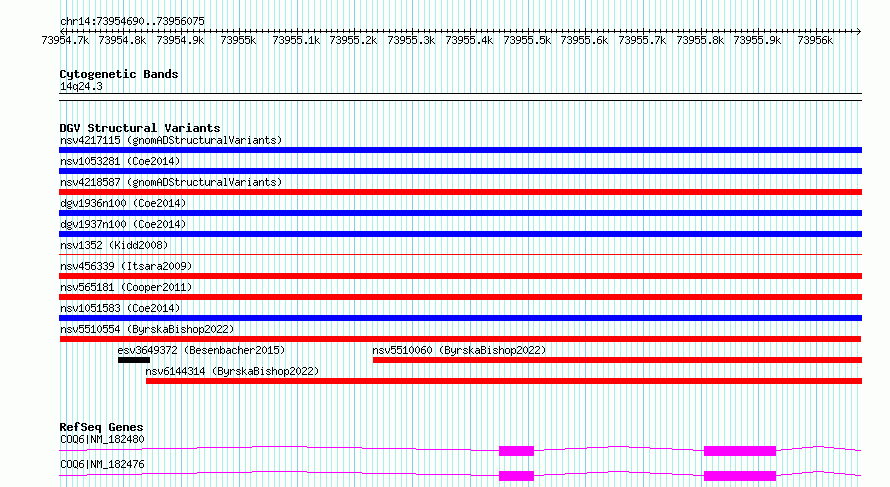Click the nsv5510554 (ByrskaBishop2022) label
Screen dimensions: 890x487
click(x=147, y=329)
